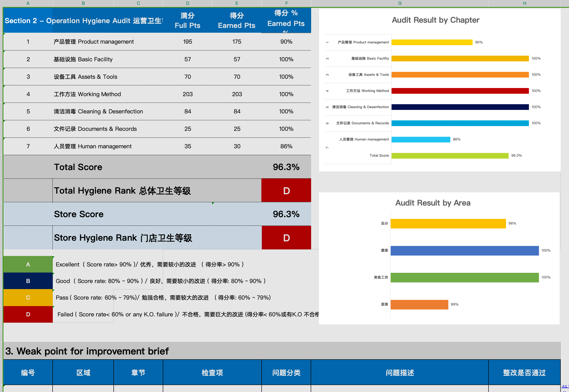
Task: Select the red D grade legend cell
Action: [28, 314]
